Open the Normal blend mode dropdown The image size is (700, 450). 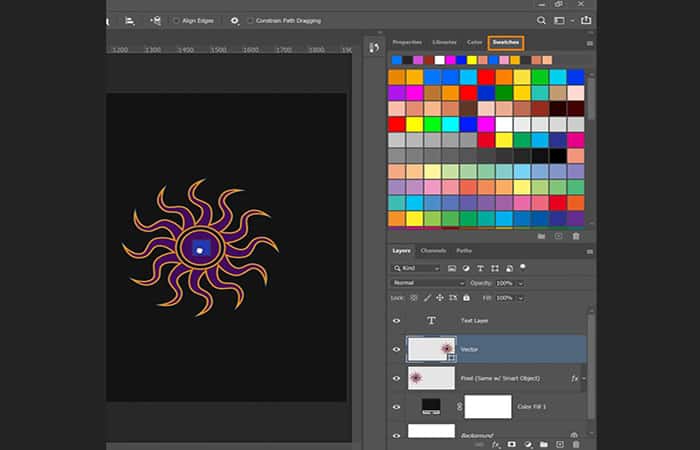pos(428,283)
